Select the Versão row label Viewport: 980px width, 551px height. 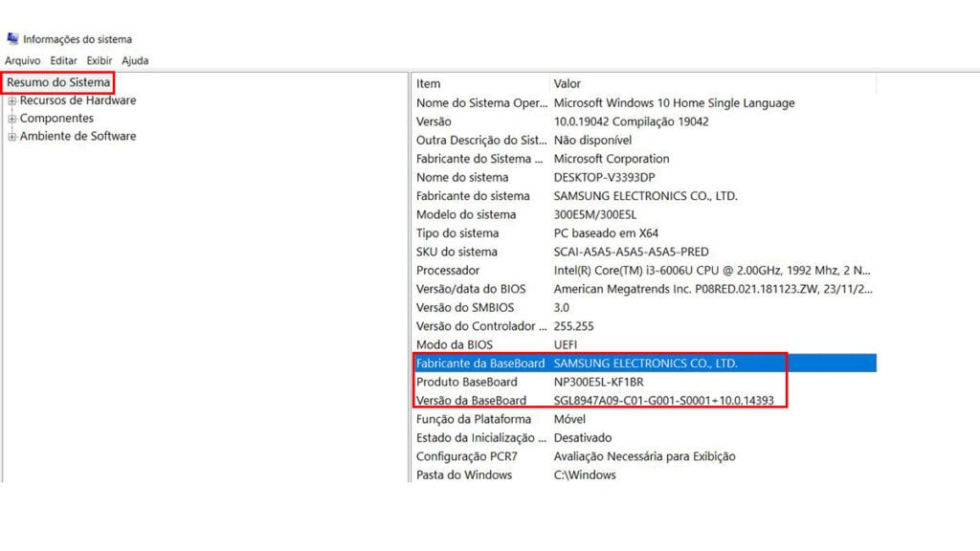(434, 121)
